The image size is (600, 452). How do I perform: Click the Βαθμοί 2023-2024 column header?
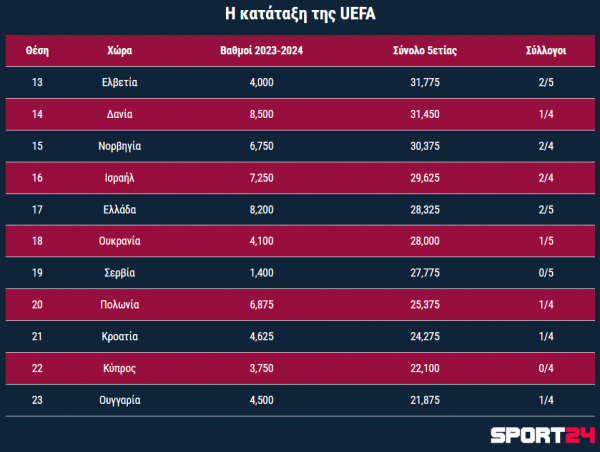click(x=261, y=51)
